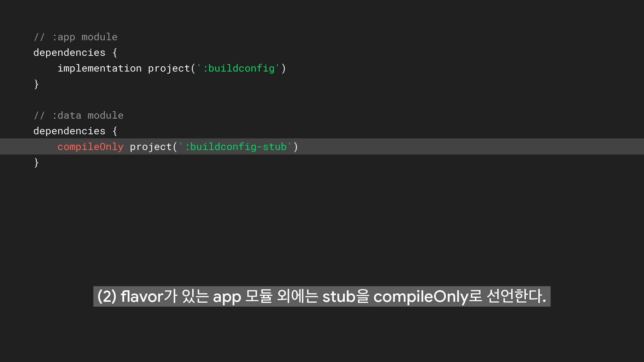Screen dimensions: 644x362
Task: Click the 'implementation' keyword
Action: pos(99,68)
